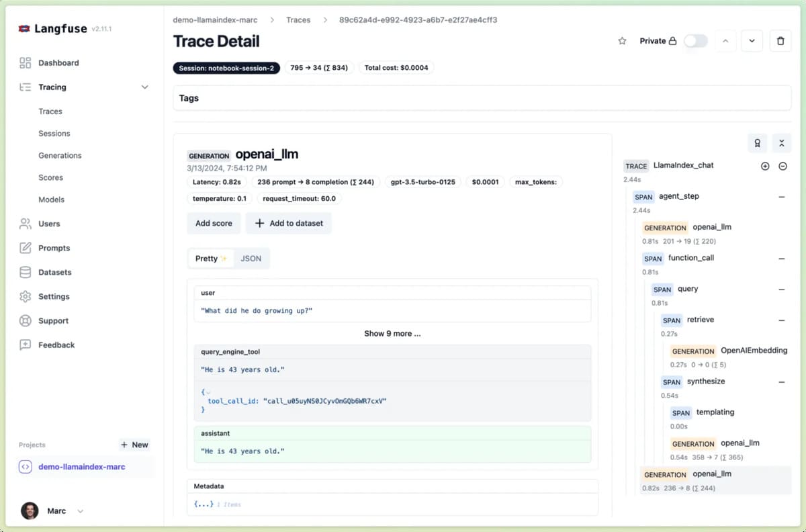Viewport: 806px width, 532px height.
Task: Click the user message "What did he do growing up?"
Action: tap(257, 311)
